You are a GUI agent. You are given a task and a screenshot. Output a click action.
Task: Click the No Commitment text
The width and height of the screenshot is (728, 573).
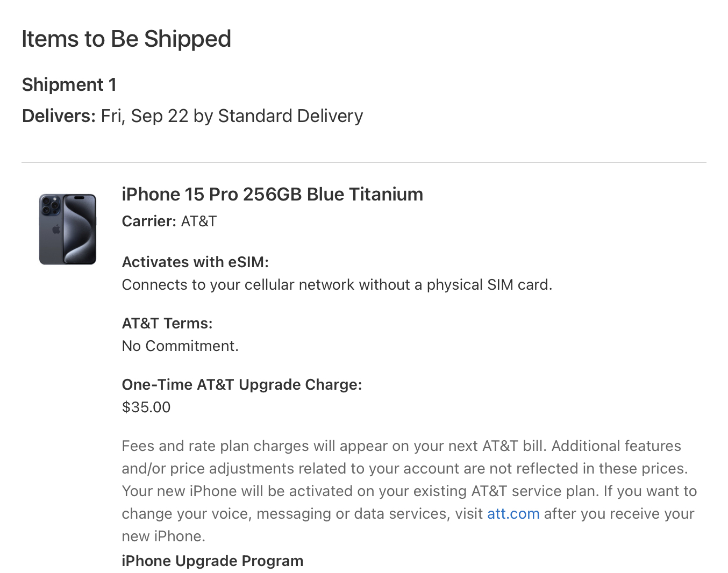click(x=180, y=346)
